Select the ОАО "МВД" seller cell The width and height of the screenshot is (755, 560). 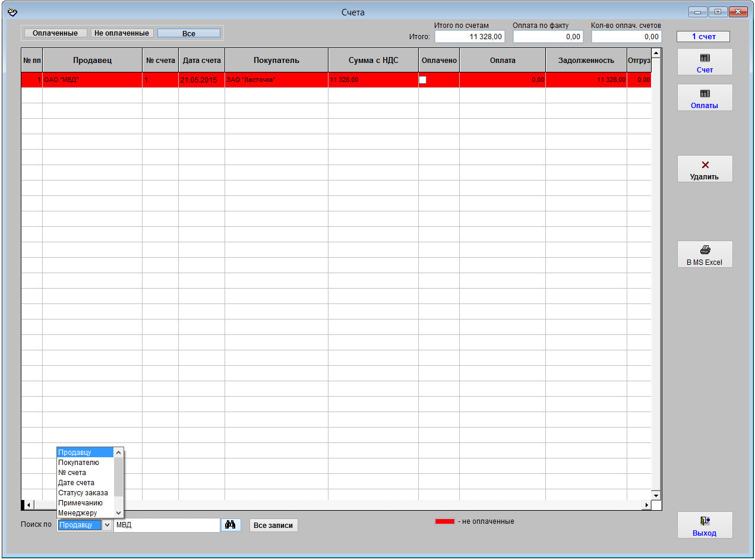93,80
